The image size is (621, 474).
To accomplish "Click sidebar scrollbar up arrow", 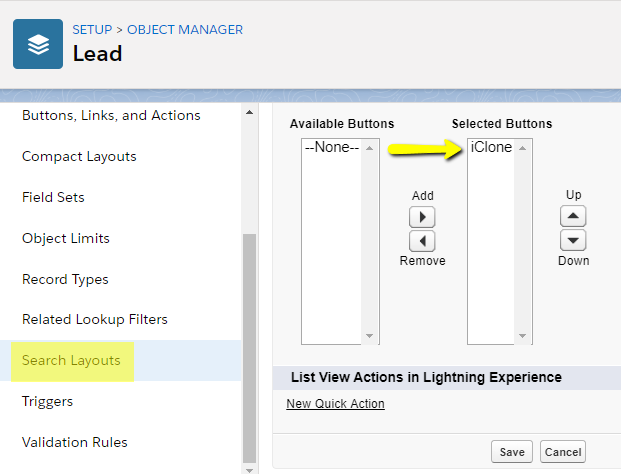I will [x=250, y=112].
